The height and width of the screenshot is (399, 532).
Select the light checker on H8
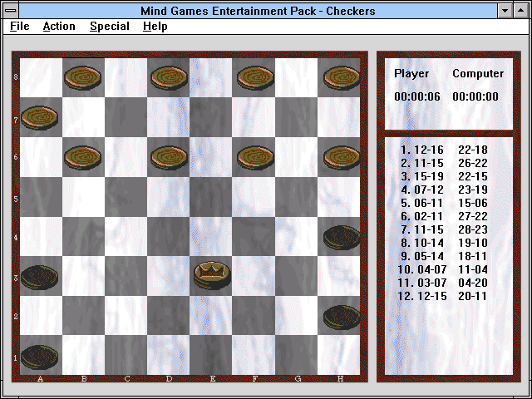click(x=342, y=77)
